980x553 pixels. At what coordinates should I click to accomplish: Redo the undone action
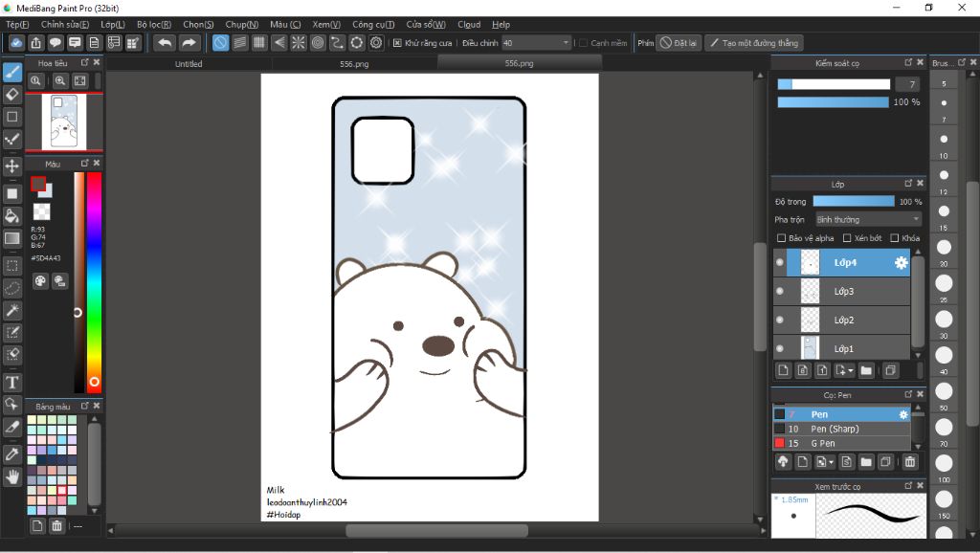[189, 42]
